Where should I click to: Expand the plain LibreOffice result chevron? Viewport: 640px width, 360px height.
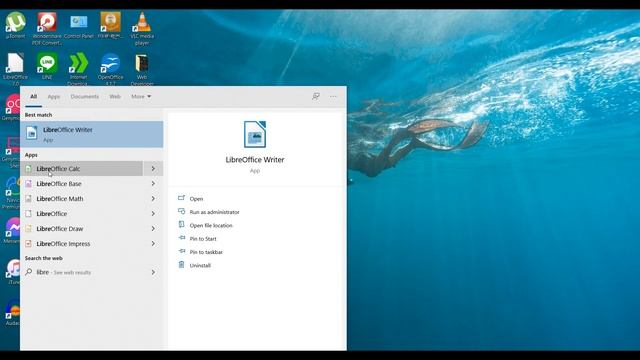153,213
